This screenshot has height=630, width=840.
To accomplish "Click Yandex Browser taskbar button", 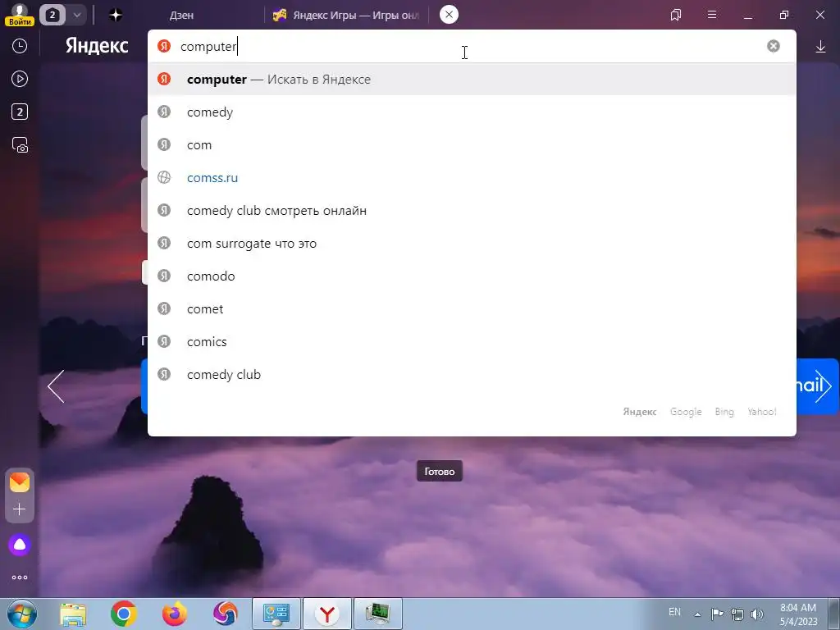I will (x=327, y=614).
